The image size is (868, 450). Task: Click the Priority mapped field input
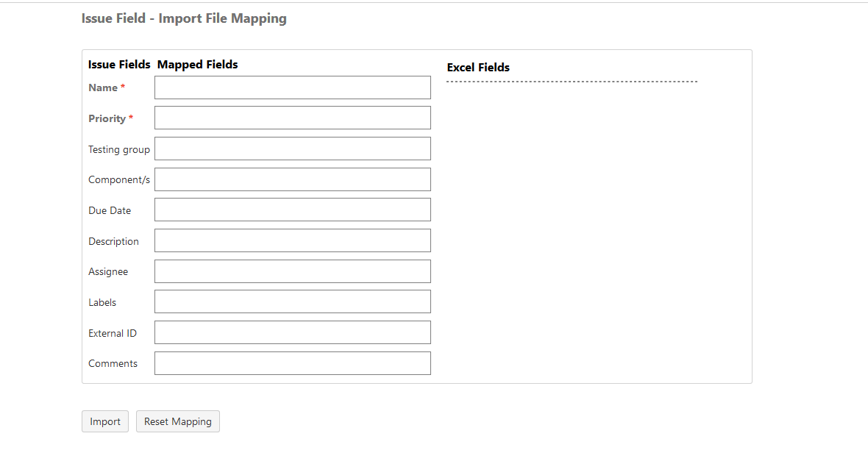292,118
